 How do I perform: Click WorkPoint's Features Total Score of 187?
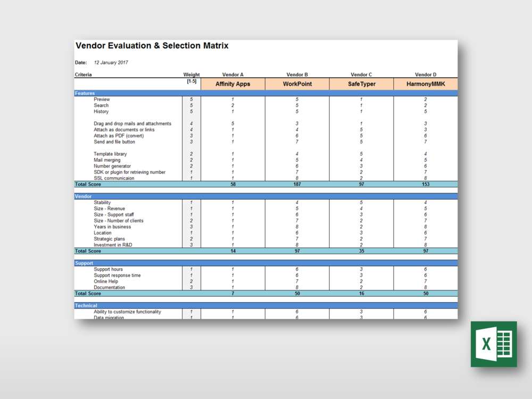[x=297, y=184]
